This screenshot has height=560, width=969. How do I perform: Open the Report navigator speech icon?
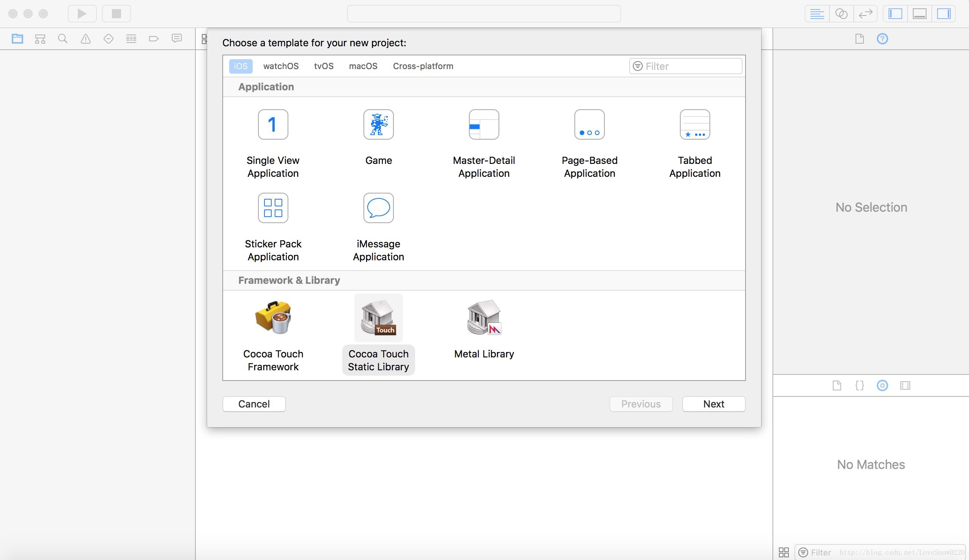176,38
